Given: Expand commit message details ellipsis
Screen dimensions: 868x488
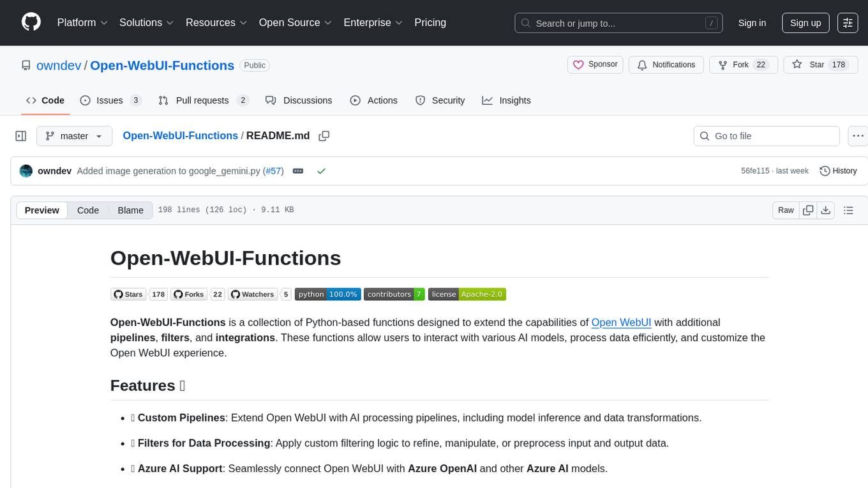Looking at the screenshot, I should [297, 171].
